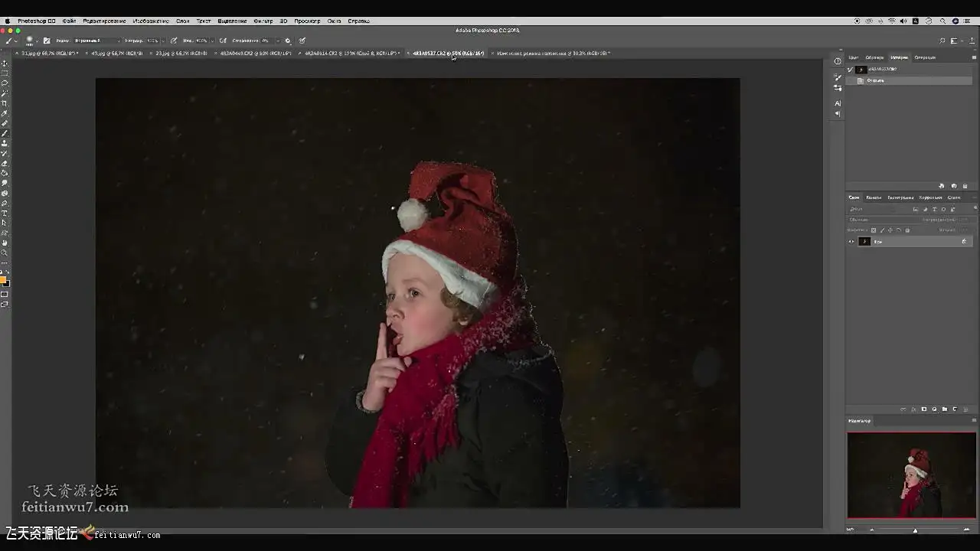Select the Brush tool in the toolbox
Viewport: 980px width, 551px height.
(x=5, y=133)
